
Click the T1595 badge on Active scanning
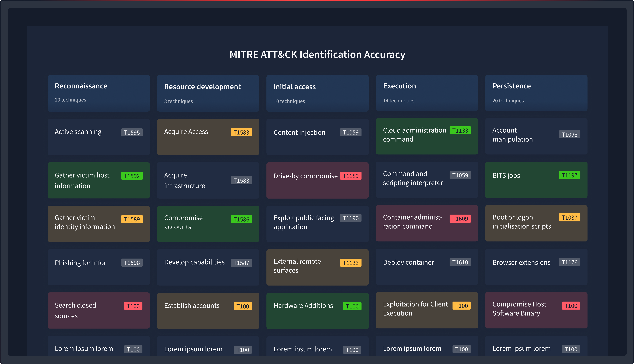coord(132,132)
